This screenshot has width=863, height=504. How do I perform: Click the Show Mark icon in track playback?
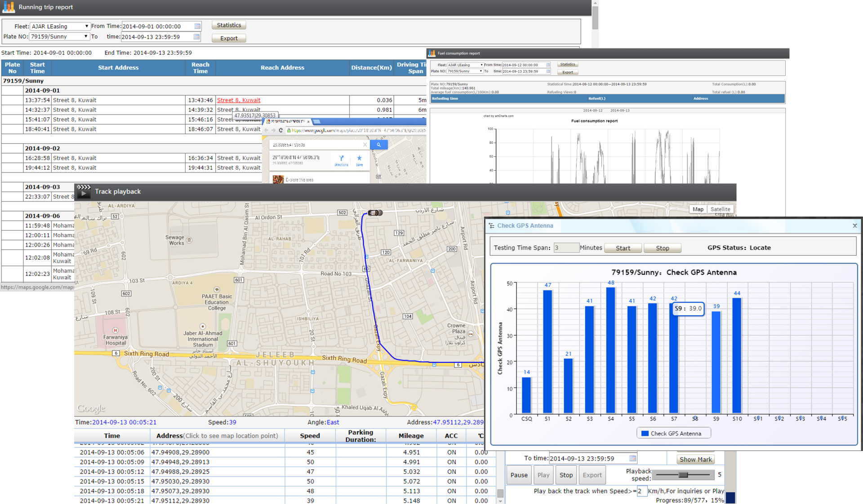click(x=696, y=460)
